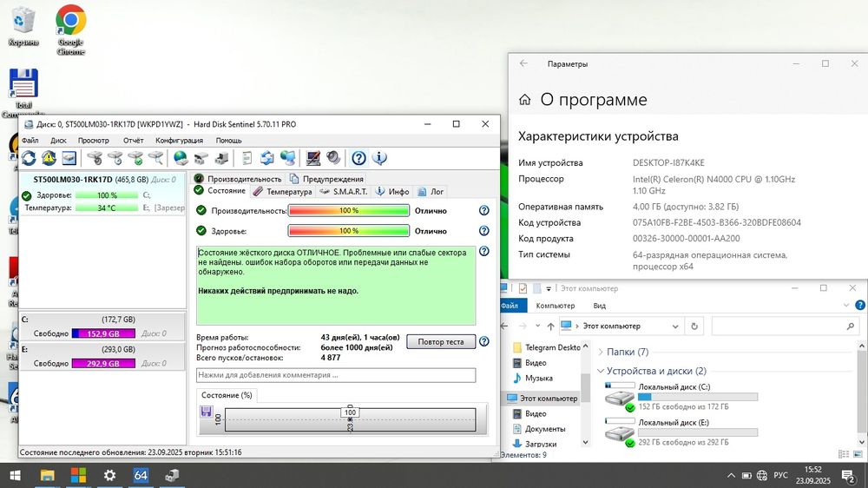Click the comment input field
The width and height of the screenshot is (868, 488).
[x=336, y=375]
